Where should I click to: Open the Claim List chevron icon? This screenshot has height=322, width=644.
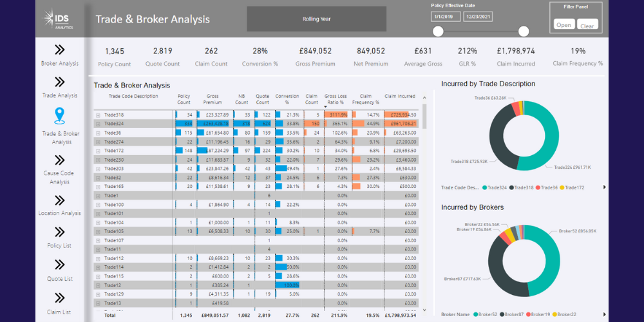coord(60,298)
